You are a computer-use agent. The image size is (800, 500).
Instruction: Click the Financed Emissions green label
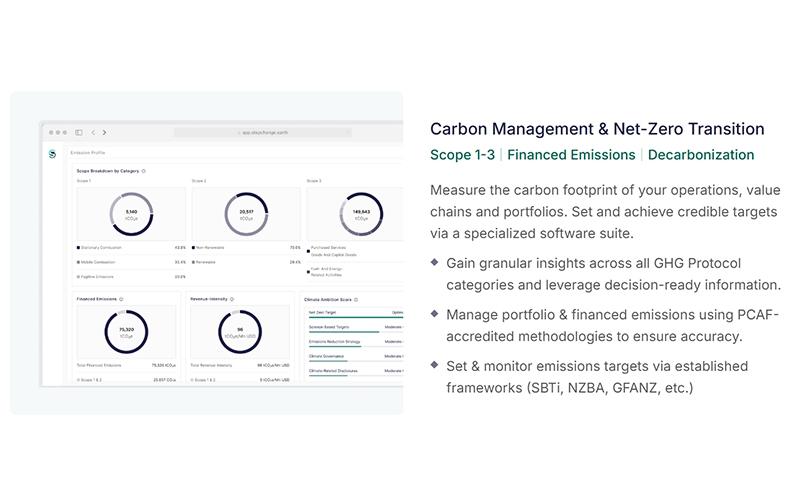571,155
